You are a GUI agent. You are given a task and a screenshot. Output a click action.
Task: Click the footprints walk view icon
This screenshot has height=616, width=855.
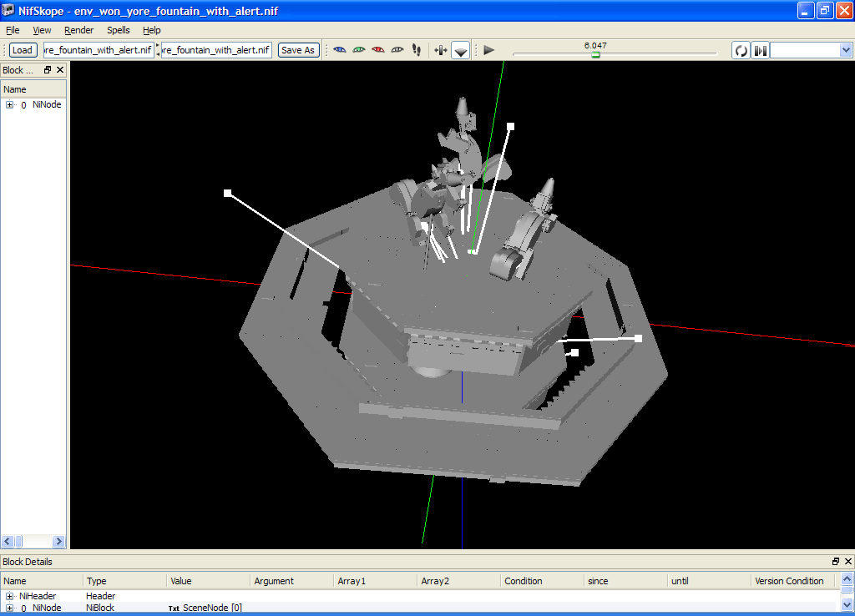coord(417,50)
